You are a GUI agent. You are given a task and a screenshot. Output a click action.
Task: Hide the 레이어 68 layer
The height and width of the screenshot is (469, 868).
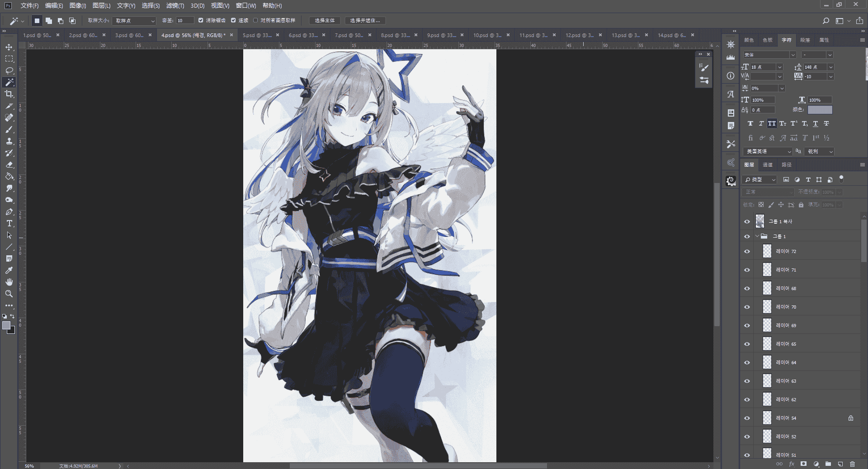747,289
